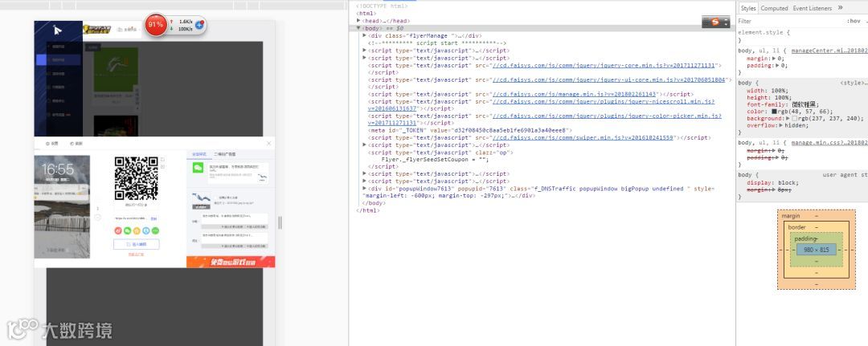Expand the head element node
The width and height of the screenshot is (868, 346).
358,20
